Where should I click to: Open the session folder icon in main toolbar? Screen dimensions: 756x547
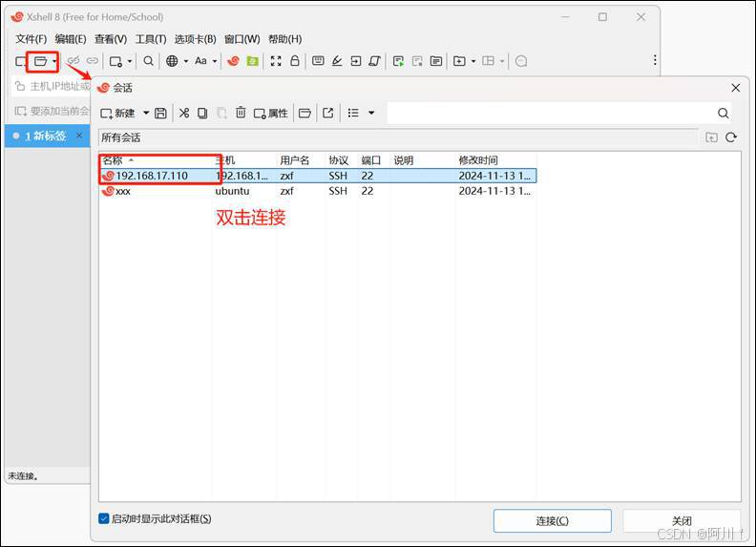pyautogui.click(x=40, y=61)
